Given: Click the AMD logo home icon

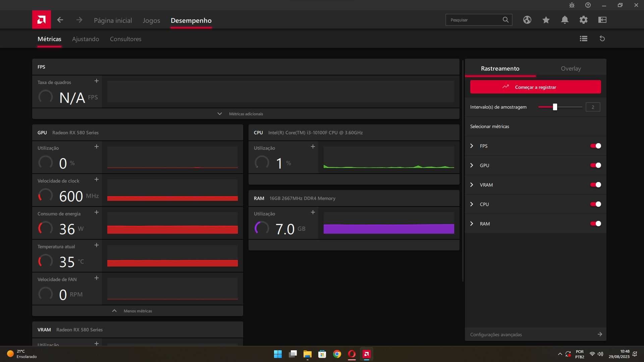Looking at the screenshot, I should [42, 20].
